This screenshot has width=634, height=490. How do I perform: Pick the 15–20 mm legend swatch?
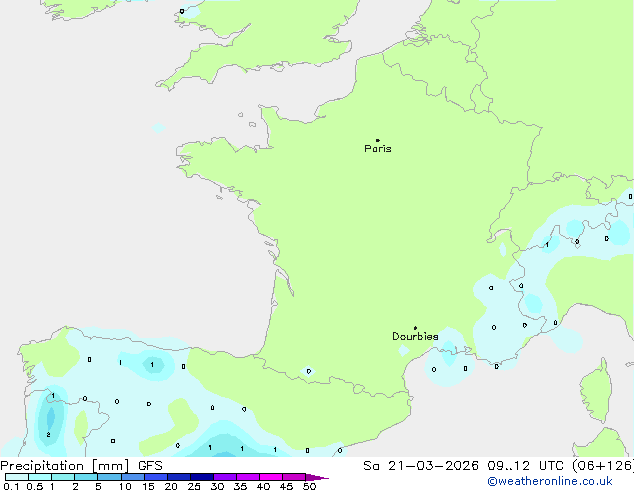tap(156, 477)
